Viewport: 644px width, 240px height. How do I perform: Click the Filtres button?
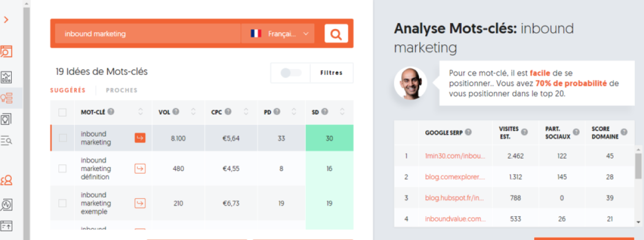tap(331, 73)
